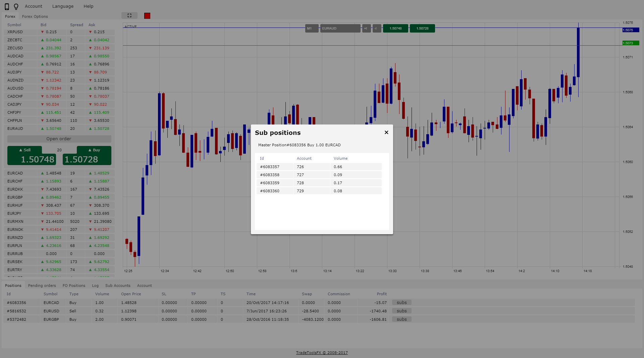Zoom in using the +I chart icon

[366, 28]
